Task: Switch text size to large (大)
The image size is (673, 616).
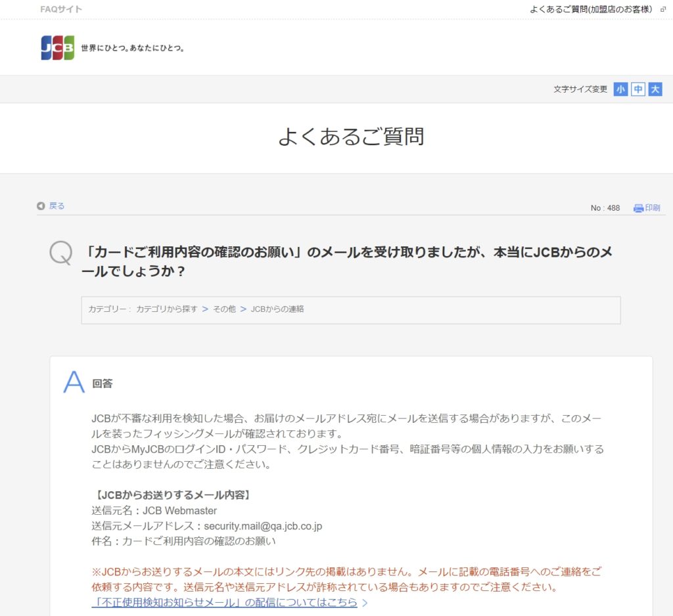Action: [x=655, y=89]
